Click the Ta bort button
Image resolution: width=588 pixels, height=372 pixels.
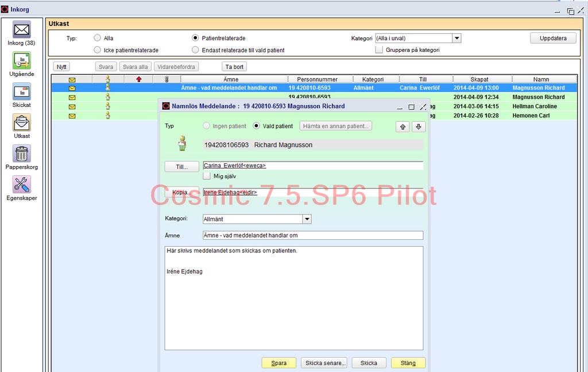click(234, 67)
